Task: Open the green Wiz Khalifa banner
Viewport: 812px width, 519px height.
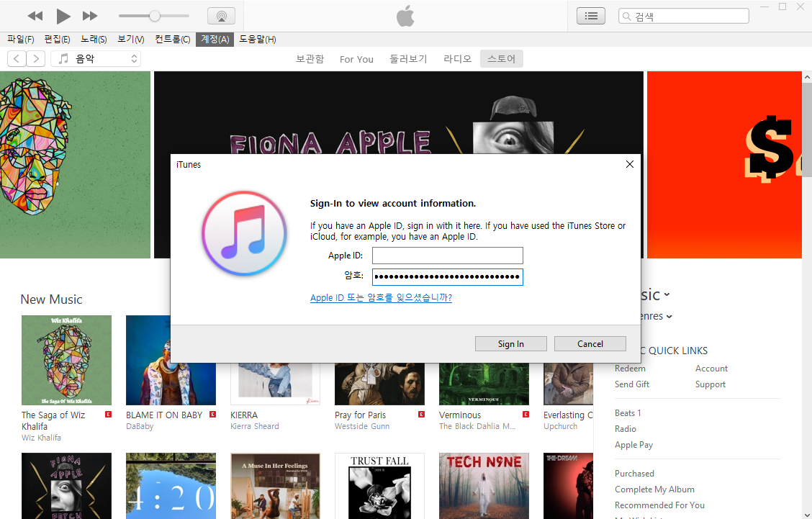Action: click(x=75, y=165)
